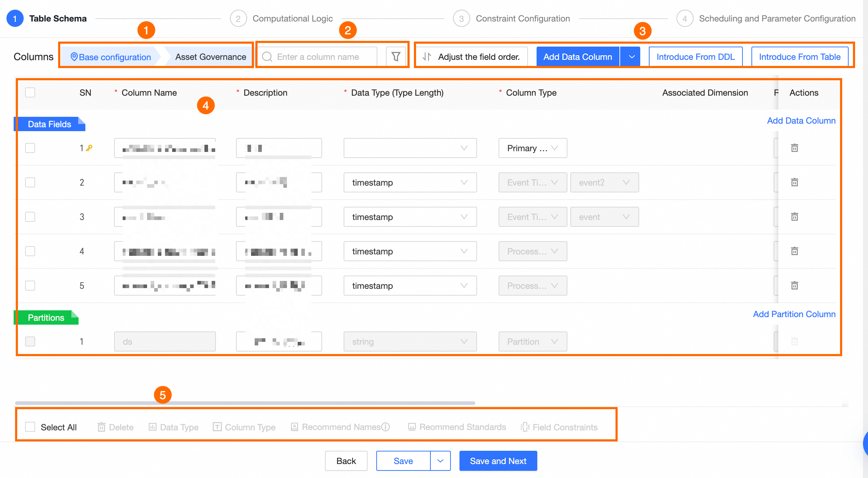
Task: Click the adjust field order sort icon
Action: coord(427,57)
